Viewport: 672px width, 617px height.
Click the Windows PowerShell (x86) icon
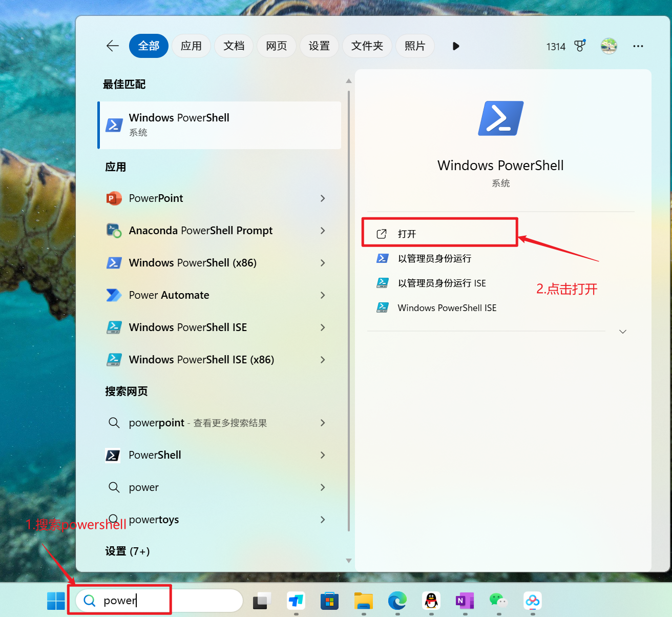114,263
